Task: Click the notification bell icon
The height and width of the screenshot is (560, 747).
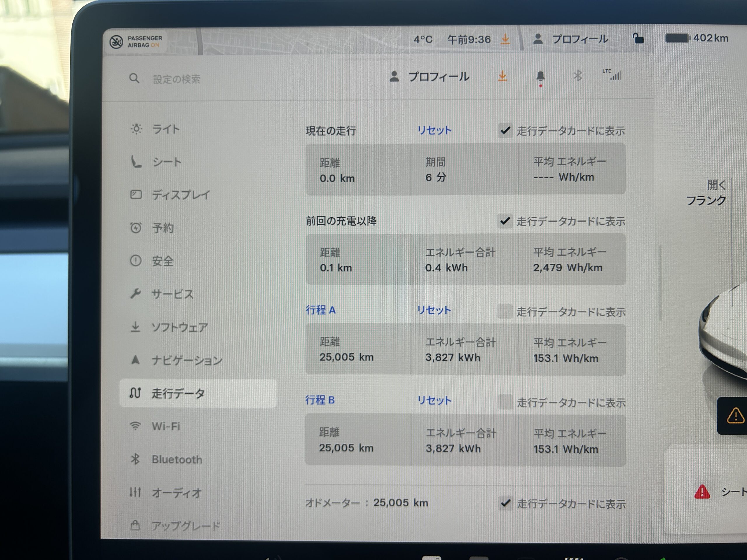Action: [x=540, y=76]
